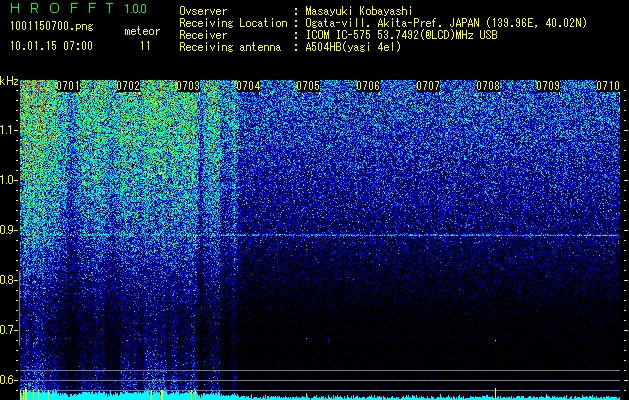Click the meteor label

click(x=142, y=31)
